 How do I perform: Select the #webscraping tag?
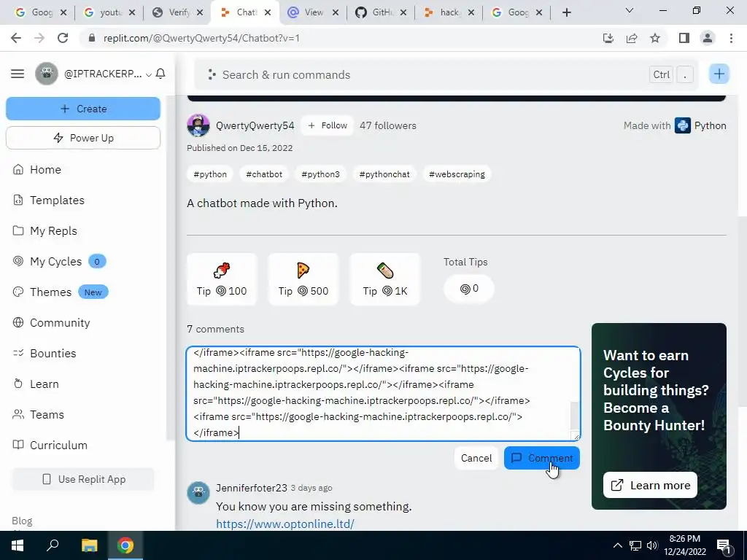457,174
